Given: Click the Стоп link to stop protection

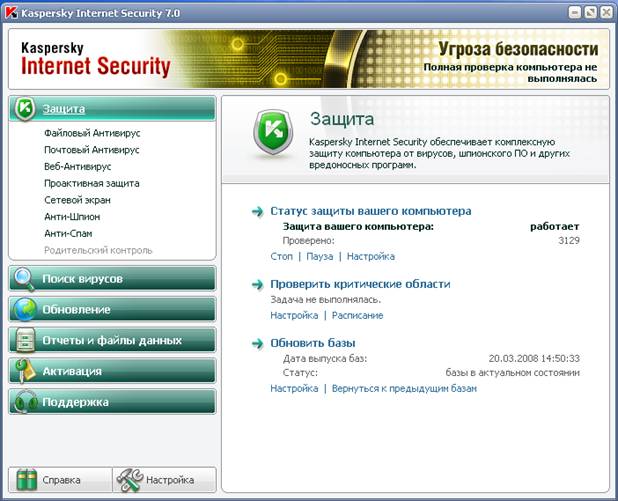Looking at the screenshot, I should pyautogui.click(x=282, y=257).
